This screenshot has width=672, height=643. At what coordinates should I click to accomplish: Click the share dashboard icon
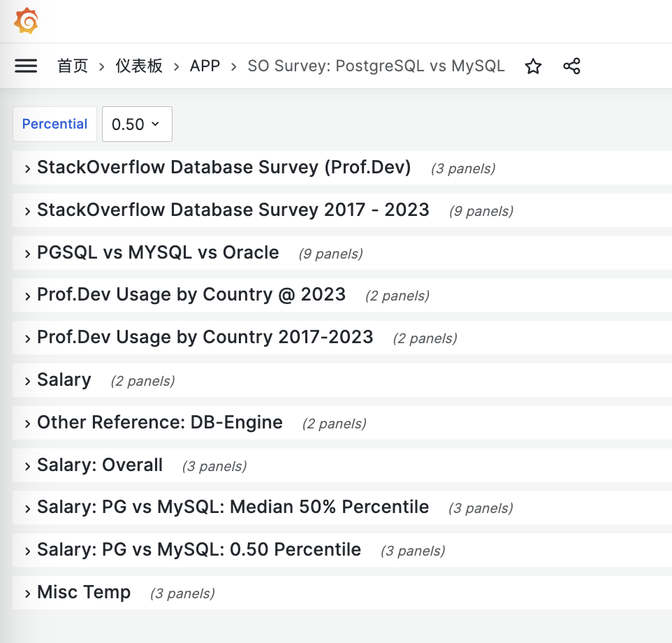point(571,66)
